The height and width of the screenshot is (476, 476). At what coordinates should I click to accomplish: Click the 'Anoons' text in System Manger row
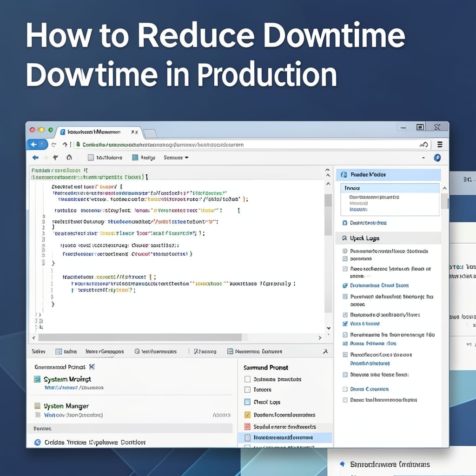click(222, 415)
